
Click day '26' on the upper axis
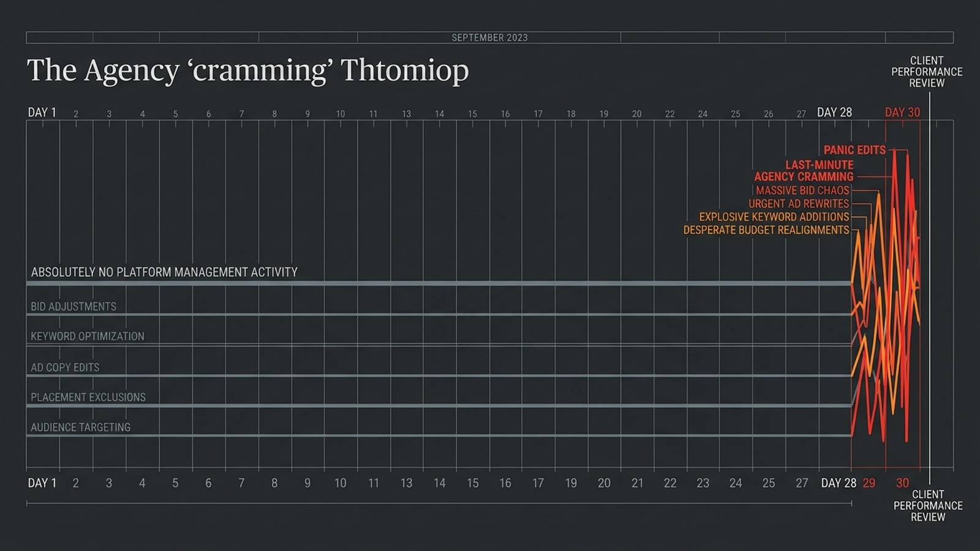coord(768,114)
